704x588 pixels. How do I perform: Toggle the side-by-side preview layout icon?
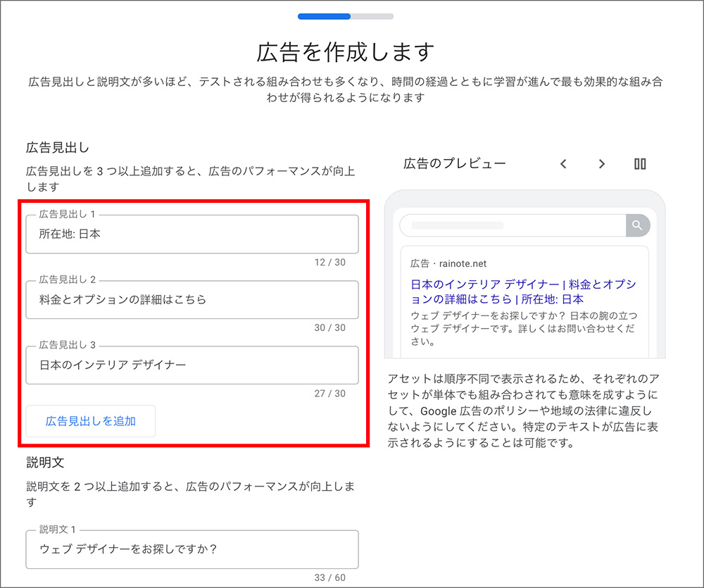point(640,164)
